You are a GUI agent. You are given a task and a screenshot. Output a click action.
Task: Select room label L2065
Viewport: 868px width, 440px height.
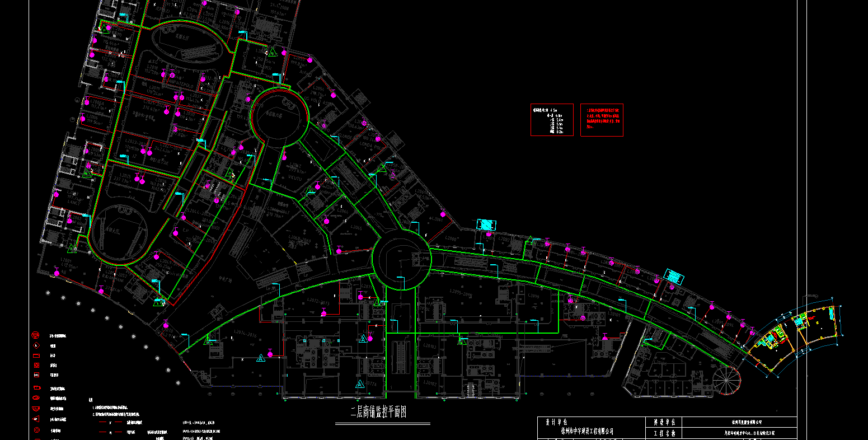(x=356, y=228)
